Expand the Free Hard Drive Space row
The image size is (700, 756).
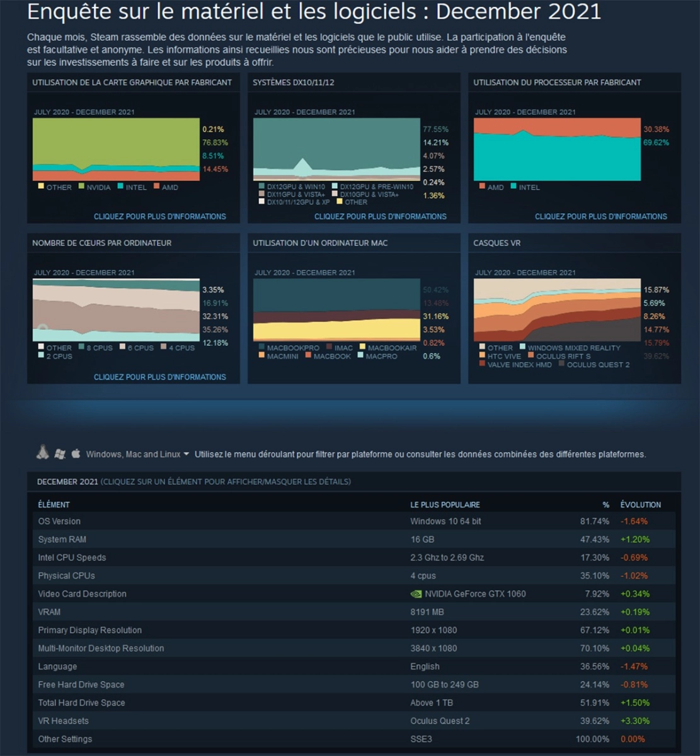(354, 685)
